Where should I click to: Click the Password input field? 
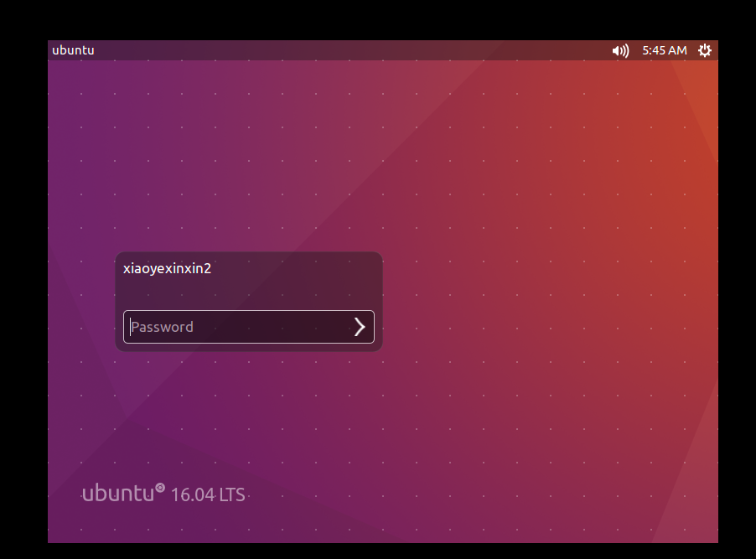pos(249,327)
